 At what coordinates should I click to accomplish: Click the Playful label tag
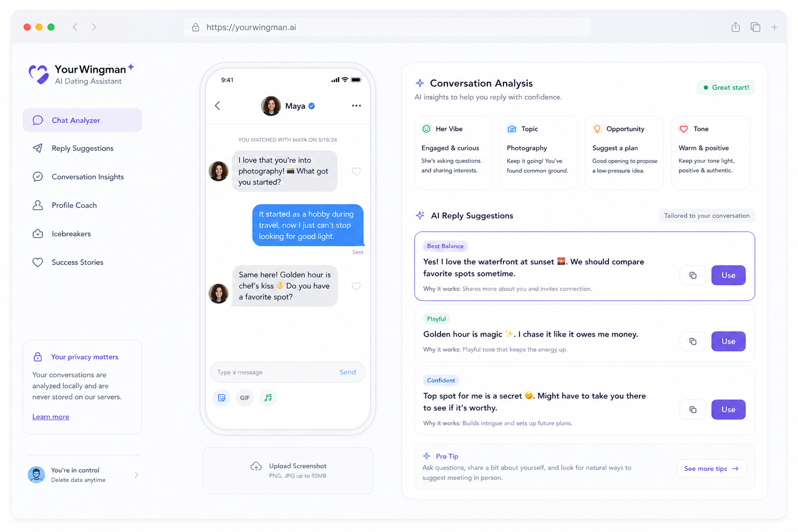tap(436, 319)
